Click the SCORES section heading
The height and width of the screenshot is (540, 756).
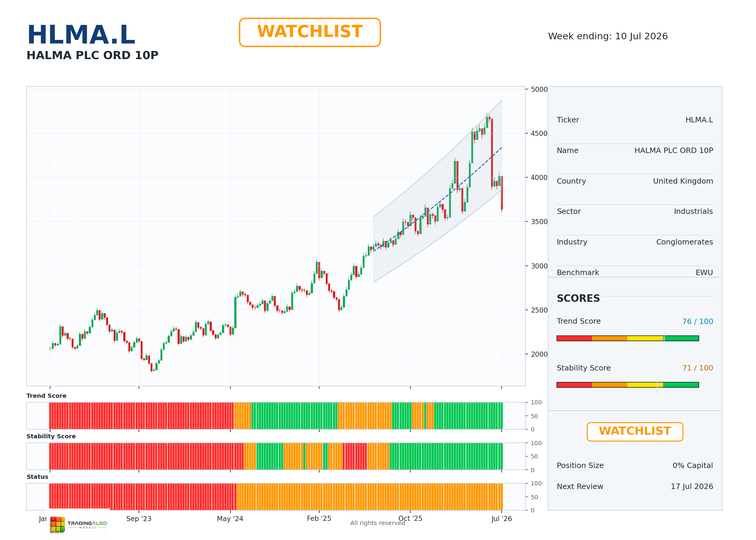578,298
